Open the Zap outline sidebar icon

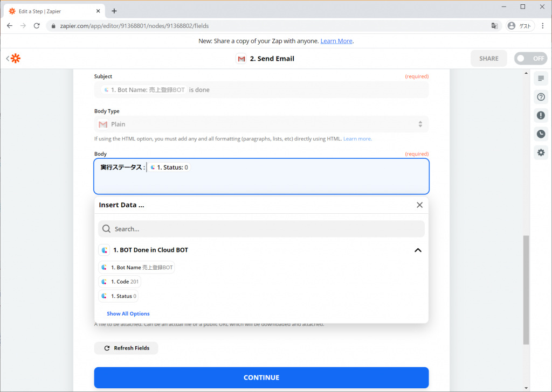pyautogui.click(x=541, y=79)
